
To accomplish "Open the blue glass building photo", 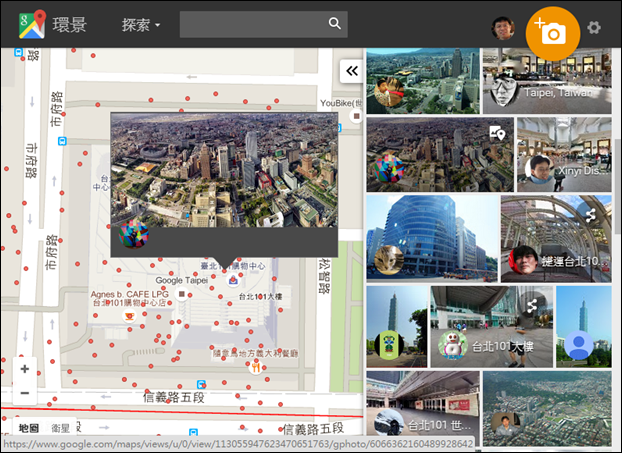I will point(432,238).
